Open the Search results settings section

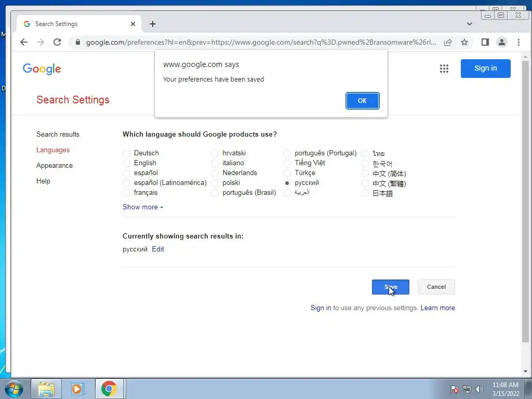tap(58, 134)
